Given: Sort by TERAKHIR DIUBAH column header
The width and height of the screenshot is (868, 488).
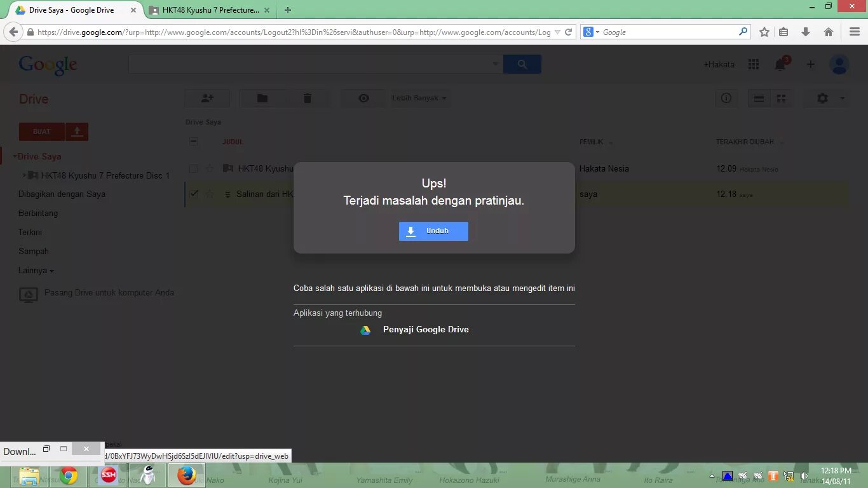Looking at the screenshot, I should point(745,142).
